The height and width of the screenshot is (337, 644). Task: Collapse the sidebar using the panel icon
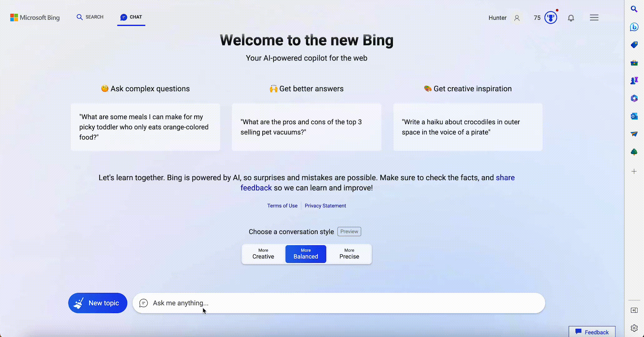[x=634, y=310]
